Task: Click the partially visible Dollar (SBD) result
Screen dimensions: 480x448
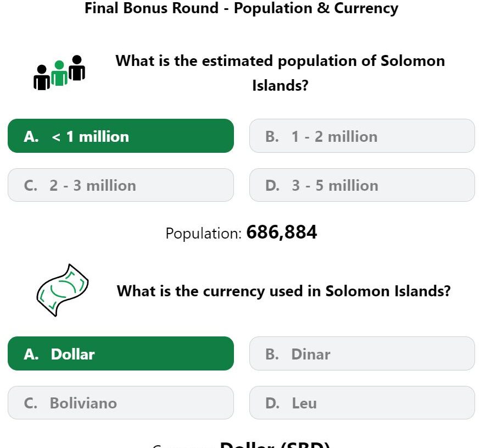Action: tap(275, 444)
